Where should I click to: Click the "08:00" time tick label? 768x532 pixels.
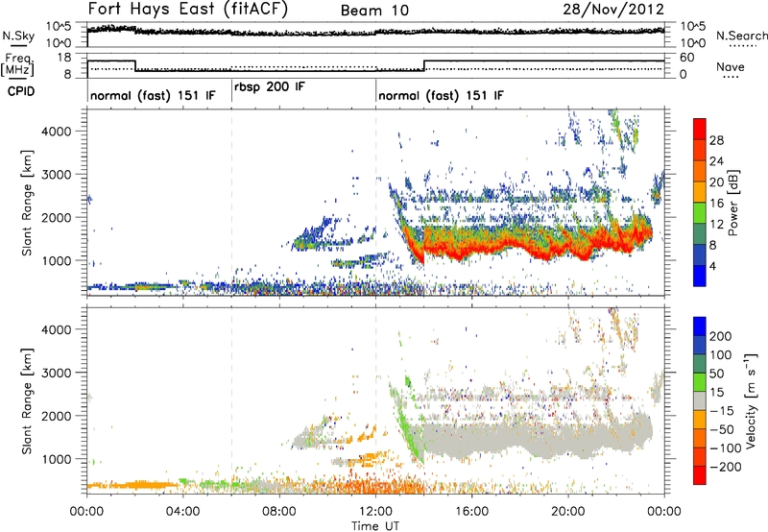[279, 512]
